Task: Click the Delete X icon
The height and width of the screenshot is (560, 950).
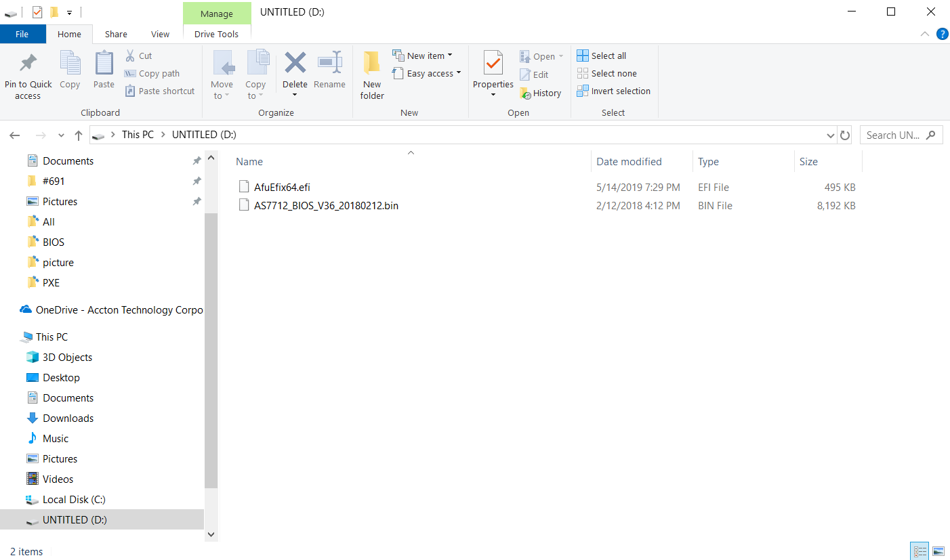Action: click(x=295, y=63)
